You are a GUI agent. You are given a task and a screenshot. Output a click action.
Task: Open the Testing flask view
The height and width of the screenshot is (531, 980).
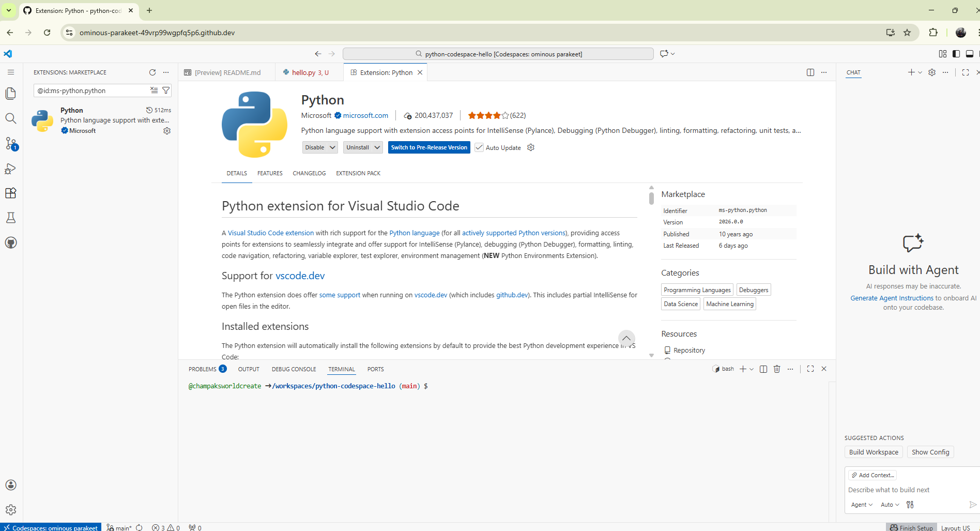[x=11, y=218]
